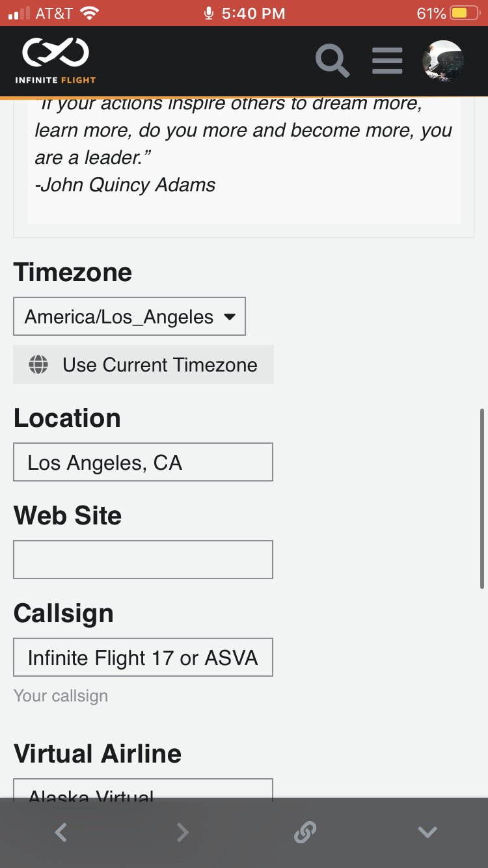Click the page scrollbar on the right
Viewport: 488px width, 868px height.
(x=482, y=498)
